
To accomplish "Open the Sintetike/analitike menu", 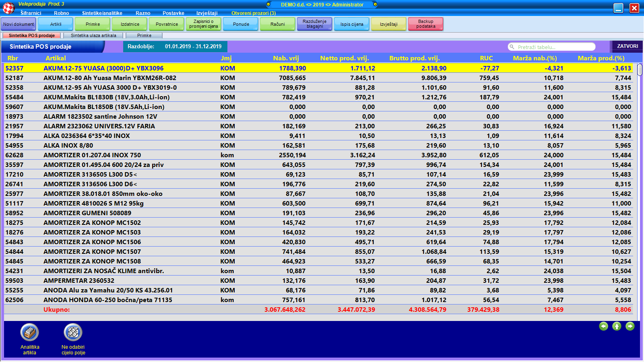I will [102, 13].
